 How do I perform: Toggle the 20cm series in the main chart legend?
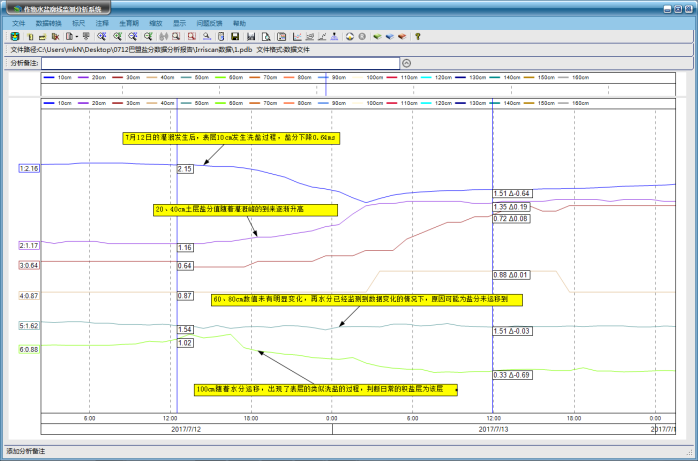click(92, 103)
